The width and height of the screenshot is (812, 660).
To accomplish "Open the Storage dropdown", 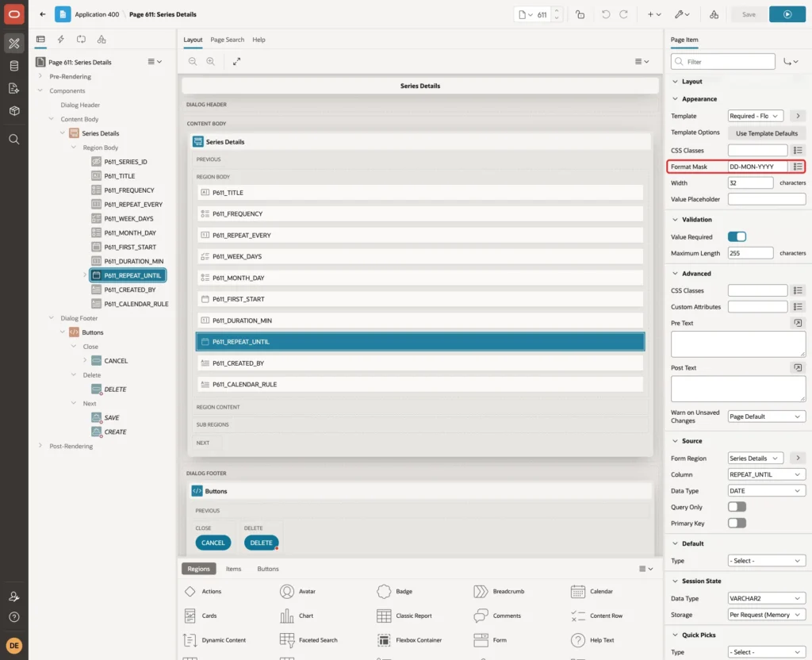I will 767,615.
